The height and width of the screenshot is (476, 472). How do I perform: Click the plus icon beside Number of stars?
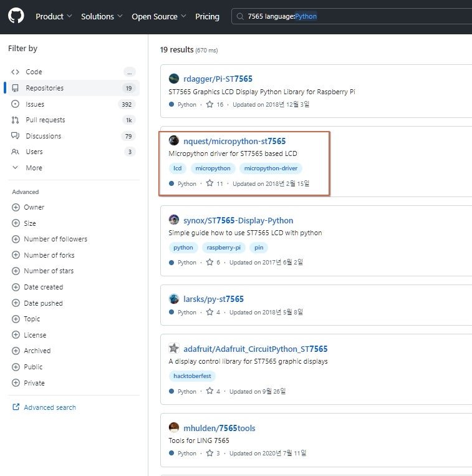pyautogui.click(x=16, y=271)
